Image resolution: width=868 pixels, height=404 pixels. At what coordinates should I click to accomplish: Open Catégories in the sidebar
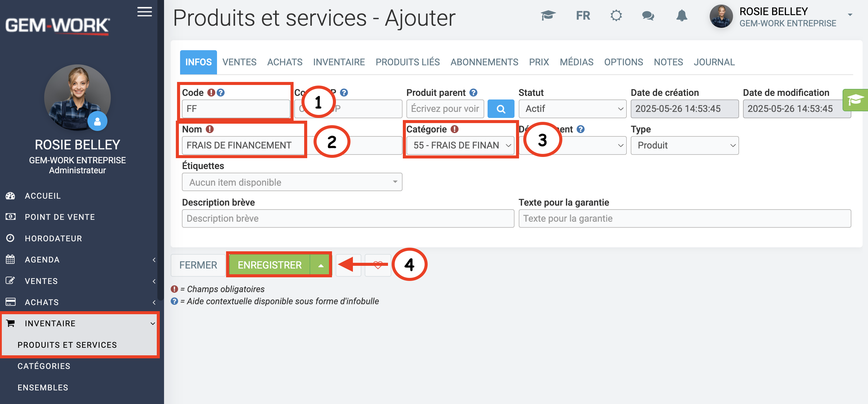[x=44, y=366]
